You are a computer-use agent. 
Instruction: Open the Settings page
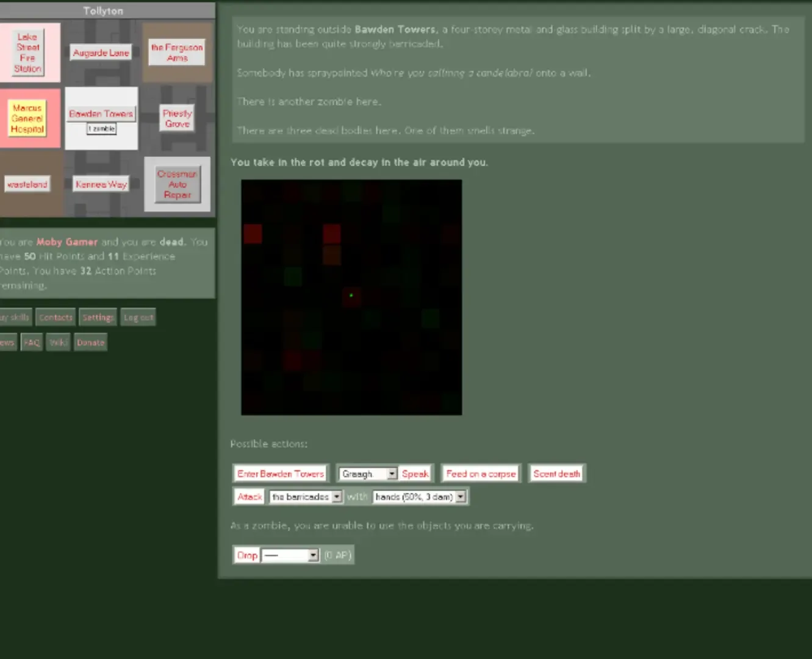pos(98,317)
